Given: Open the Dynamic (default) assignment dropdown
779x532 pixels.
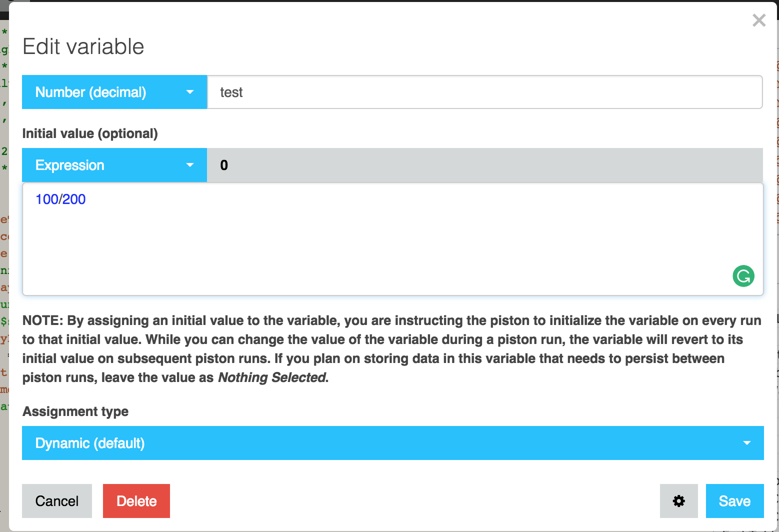Looking at the screenshot, I should 393,443.
